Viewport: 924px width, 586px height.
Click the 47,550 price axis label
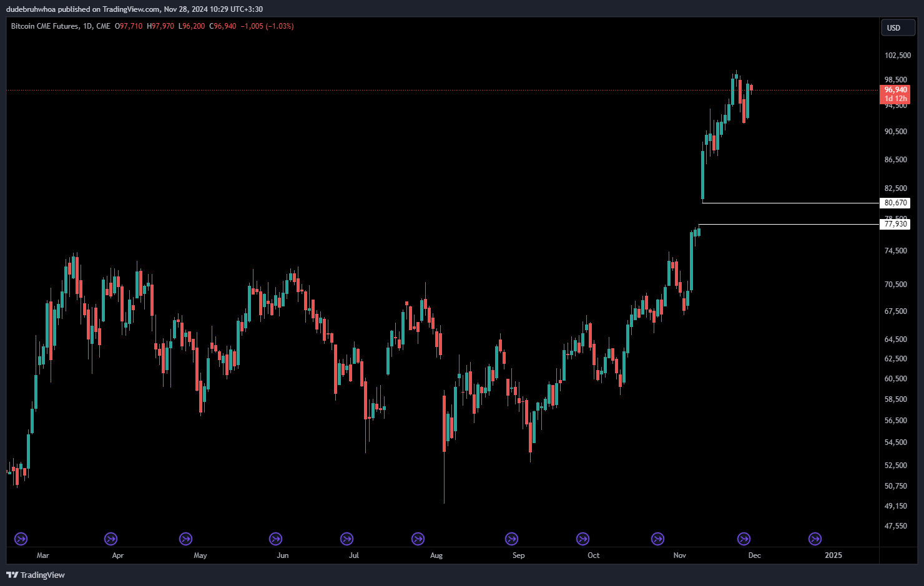click(x=896, y=526)
